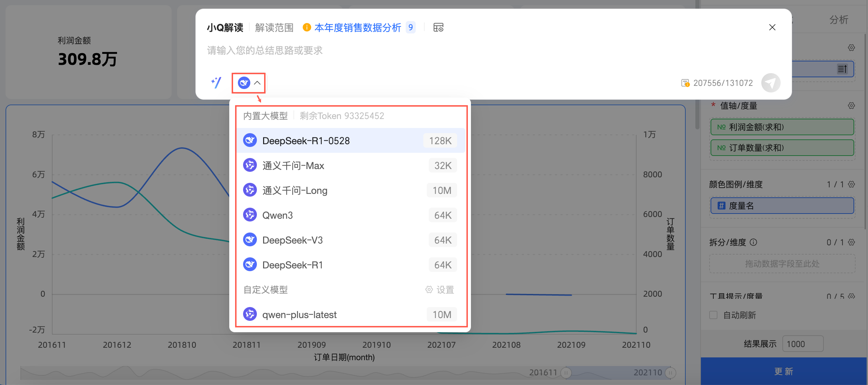Close the 小Q解读 dialog

tap(772, 27)
